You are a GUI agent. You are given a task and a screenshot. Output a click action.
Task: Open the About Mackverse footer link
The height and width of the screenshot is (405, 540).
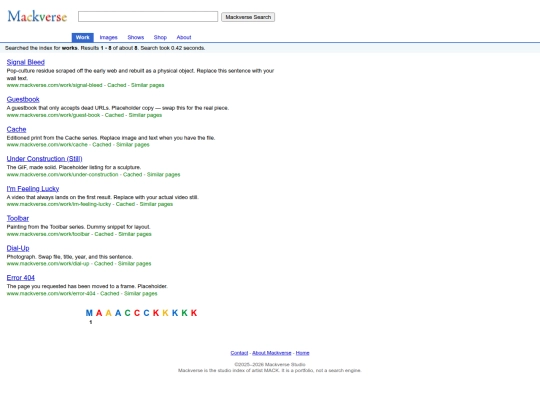pos(272,353)
